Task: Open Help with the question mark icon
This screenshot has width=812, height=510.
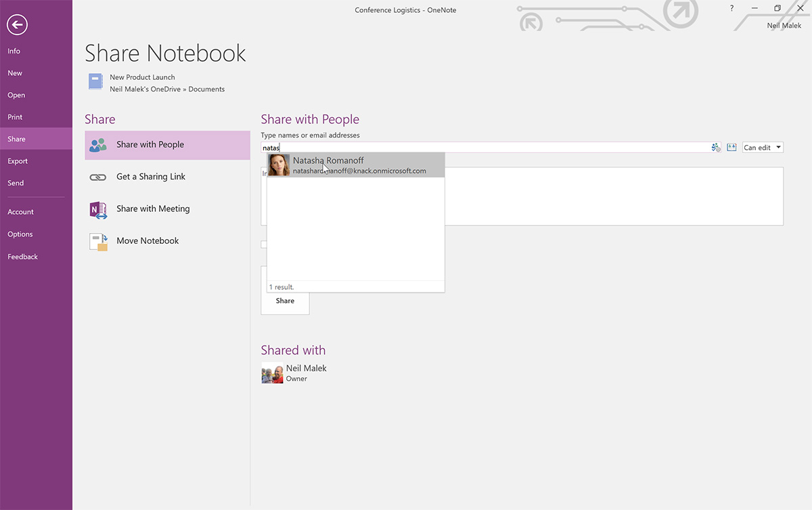Action: point(731,8)
